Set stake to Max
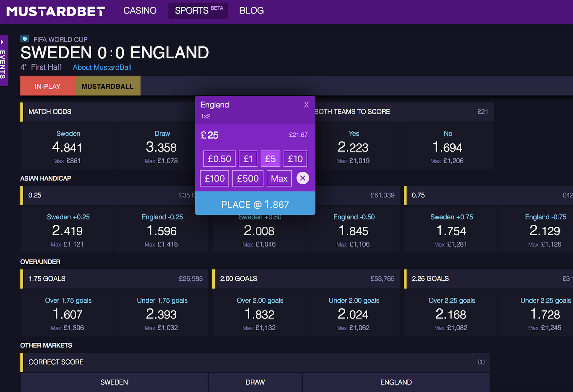 click(x=279, y=178)
